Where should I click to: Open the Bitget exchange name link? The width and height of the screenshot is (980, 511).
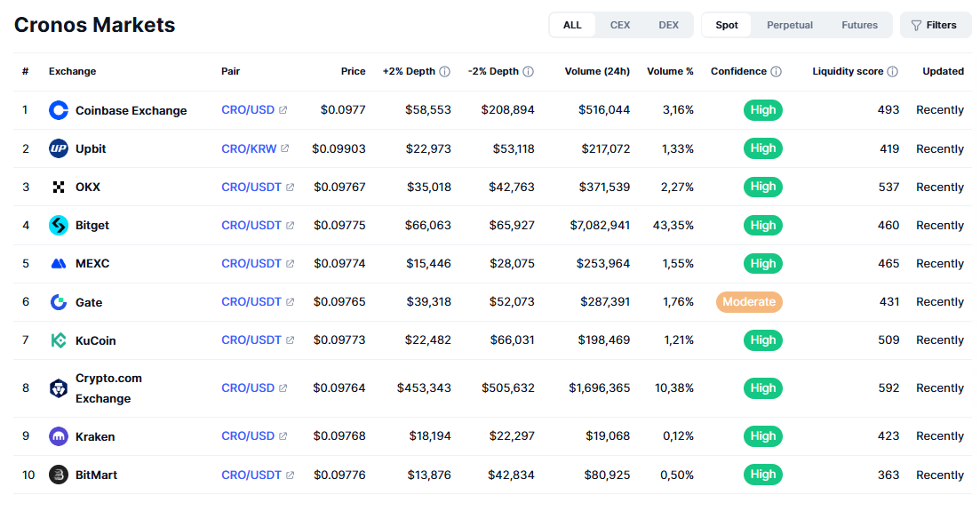[92, 225]
